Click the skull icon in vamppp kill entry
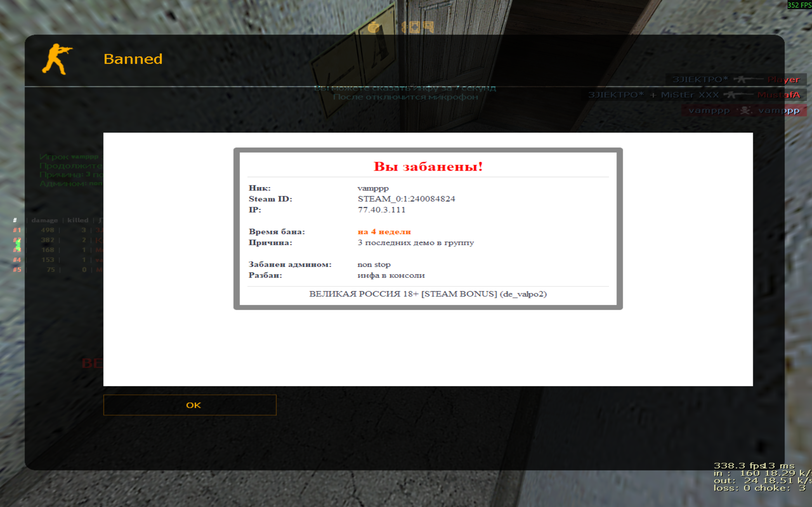812x507 pixels. [744, 110]
